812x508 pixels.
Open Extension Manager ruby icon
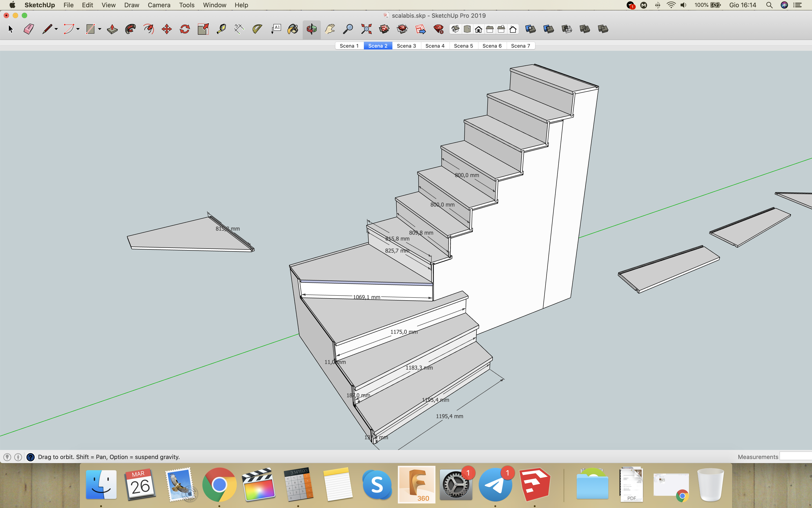(439, 29)
